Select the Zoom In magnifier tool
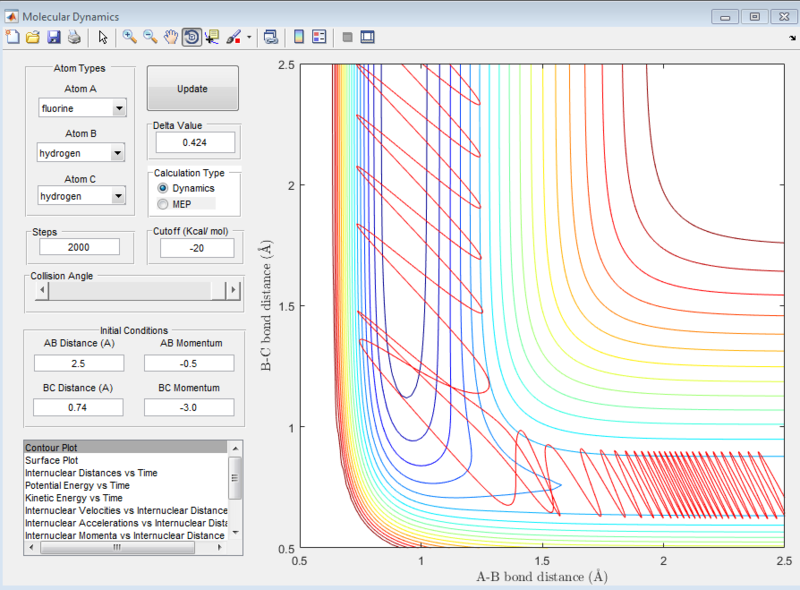The height and width of the screenshot is (590, 800). [x=129, y=37]
